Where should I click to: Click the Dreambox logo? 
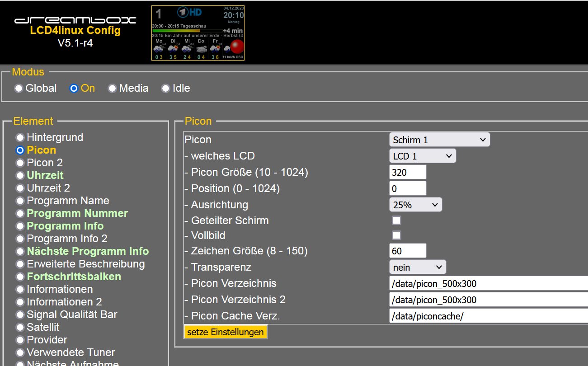(75, 20)
